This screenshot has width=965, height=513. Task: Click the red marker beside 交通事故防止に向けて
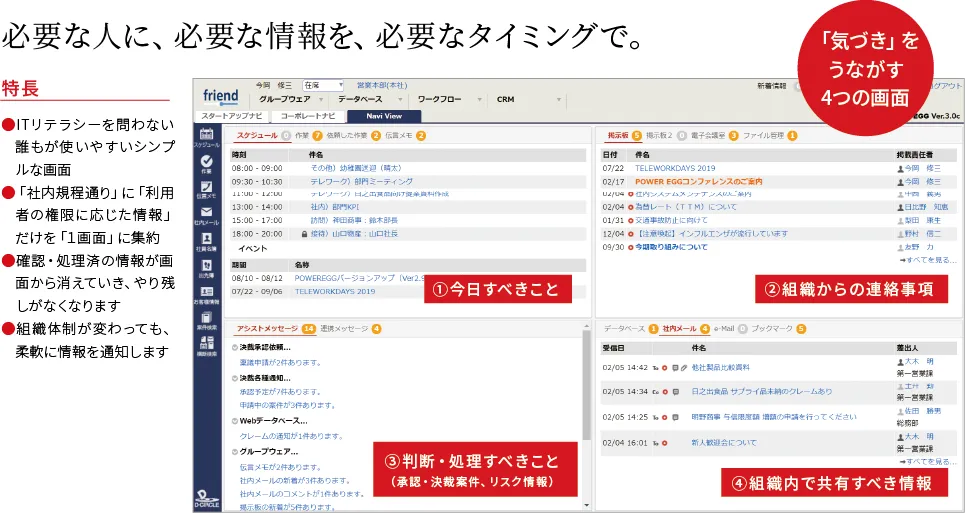(x=630, y=220)
